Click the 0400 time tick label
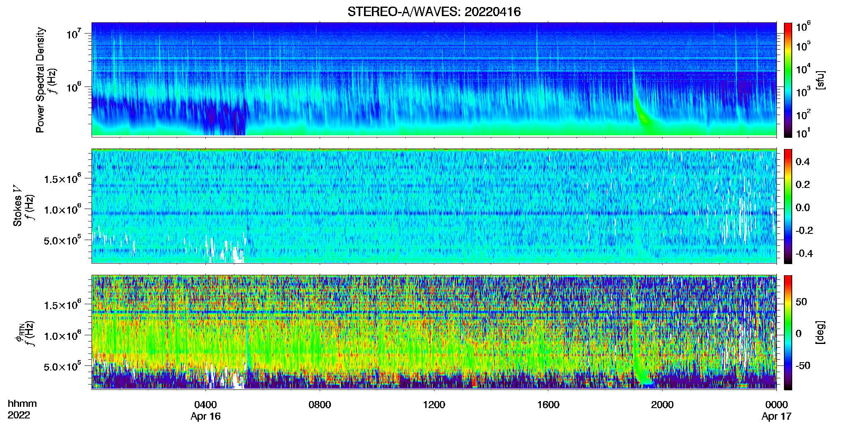Screen dimensions: 868x447 (205, 405)
